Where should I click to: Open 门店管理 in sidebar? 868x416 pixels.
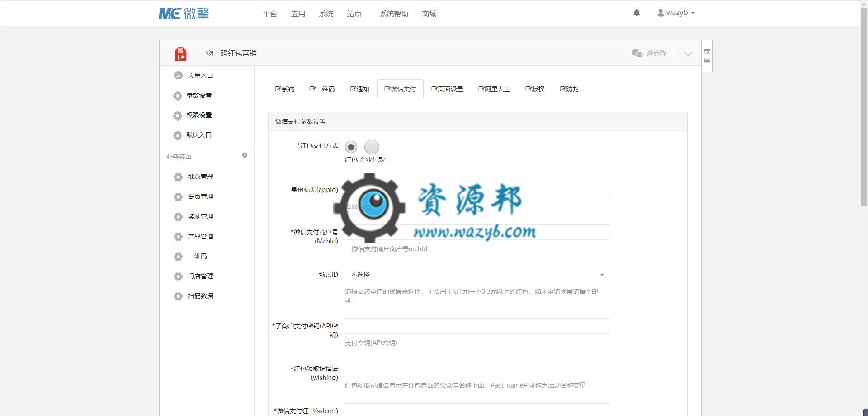[x=200, y=276]
